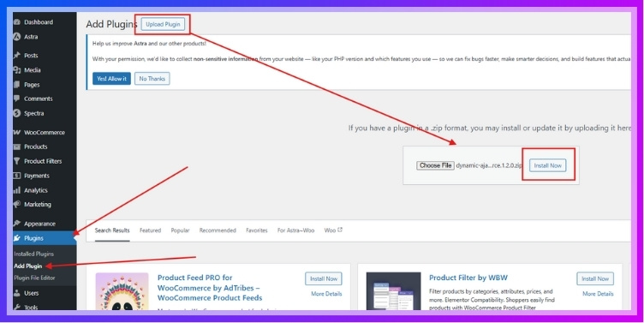This screenshot has height=323, width=644.
Task: Open Product Feed PRO plugin title link
Action: (210, 288)
